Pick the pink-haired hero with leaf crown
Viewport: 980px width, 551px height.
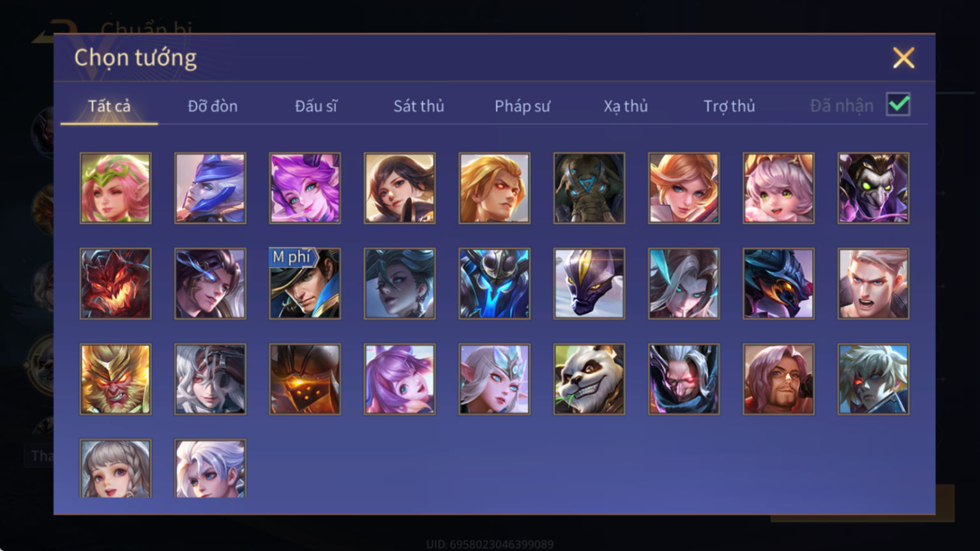click(116, 188)
